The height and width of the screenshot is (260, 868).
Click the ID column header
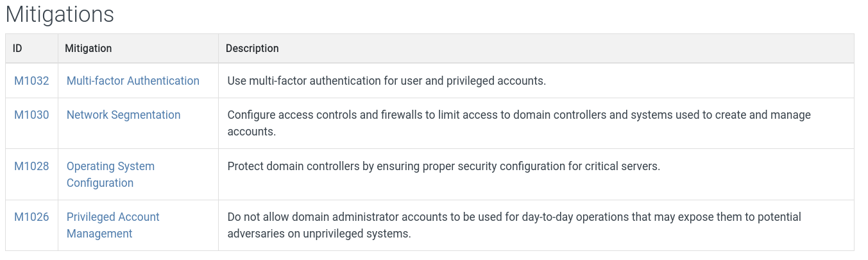(18, 49)
